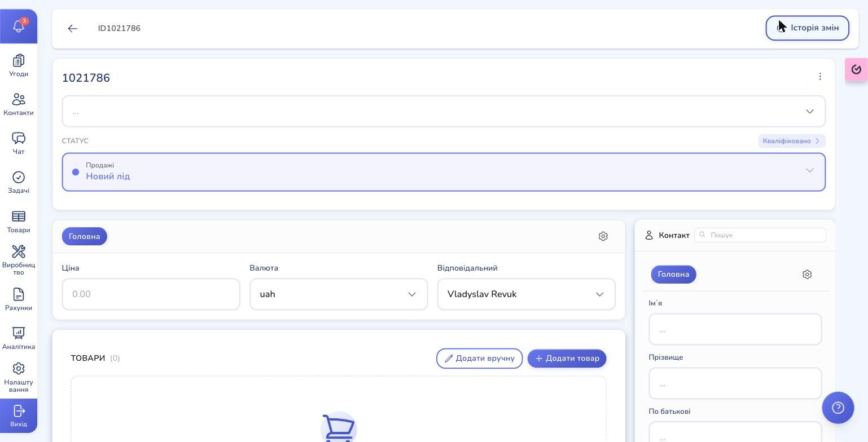The image size is (868, 442).
Task: Open the notifications bell
Action: pos(19,26)
